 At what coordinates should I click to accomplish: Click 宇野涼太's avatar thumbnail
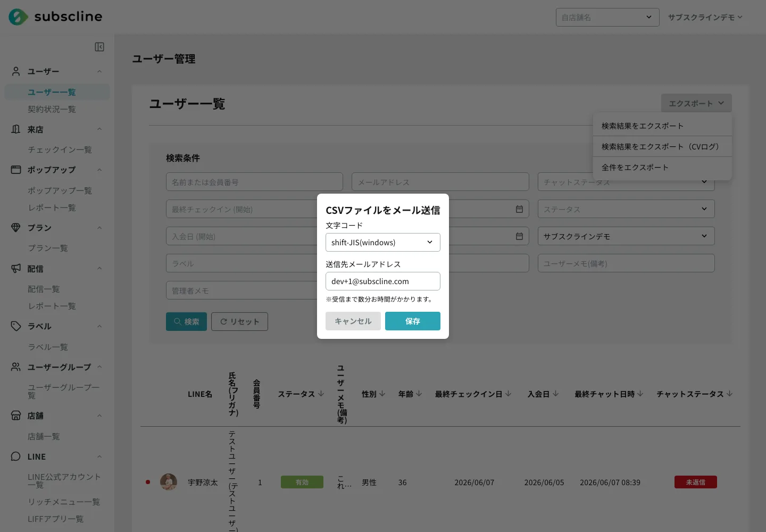pyautogui.click(x=169, y=482)
